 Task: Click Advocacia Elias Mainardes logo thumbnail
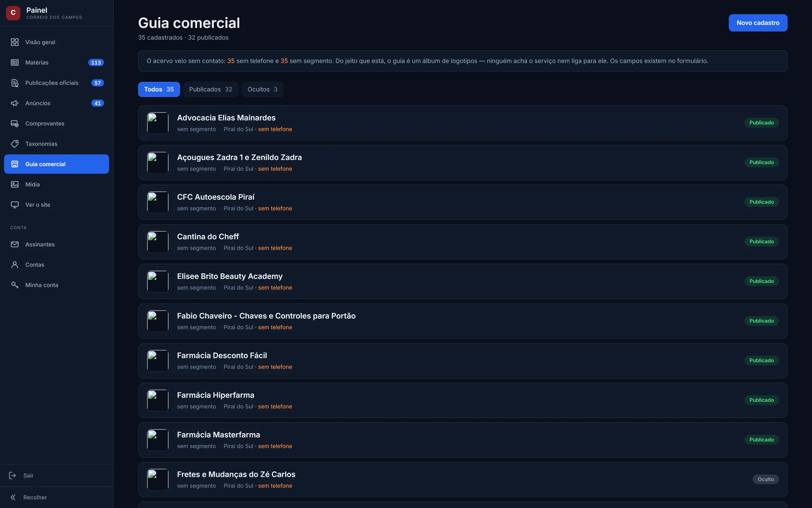tap(158, 123)
